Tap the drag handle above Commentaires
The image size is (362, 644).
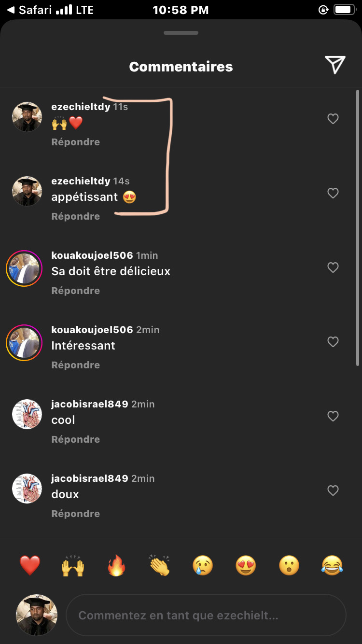click(x=181, y=33)
